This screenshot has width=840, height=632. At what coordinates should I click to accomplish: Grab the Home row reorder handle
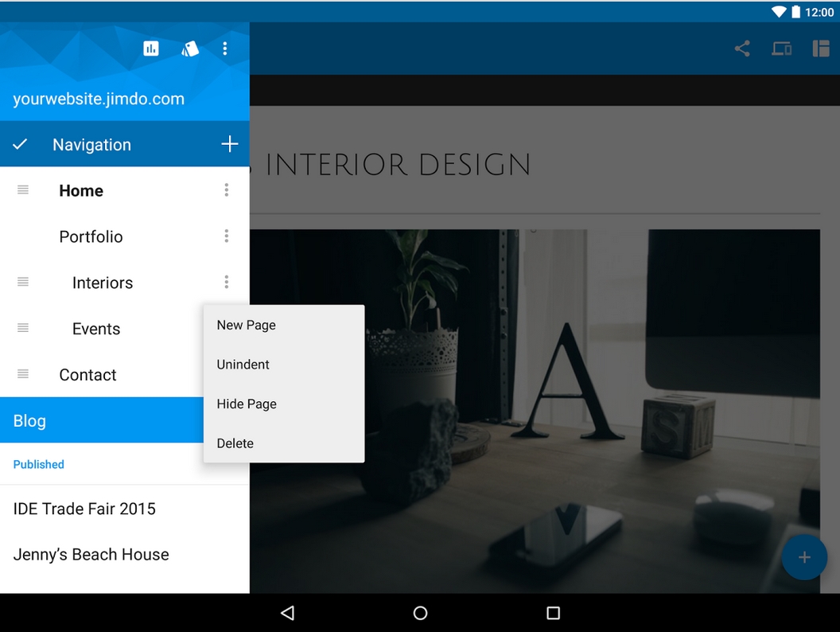23,189
